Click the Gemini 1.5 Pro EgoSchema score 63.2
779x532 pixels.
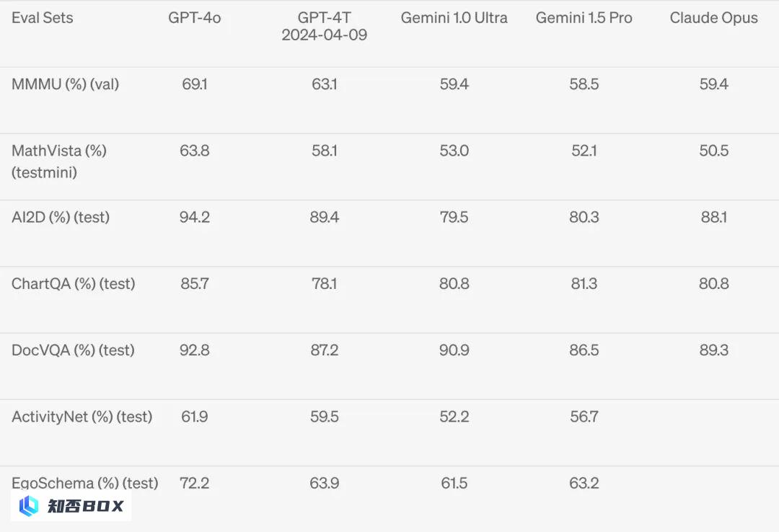[x=584, y=483]
